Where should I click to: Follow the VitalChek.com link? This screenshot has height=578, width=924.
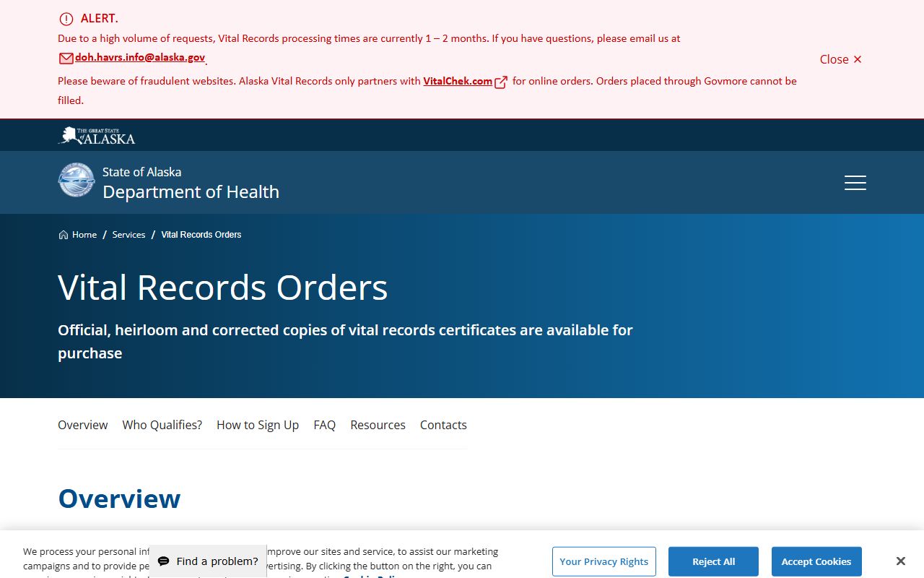[458, 81]
